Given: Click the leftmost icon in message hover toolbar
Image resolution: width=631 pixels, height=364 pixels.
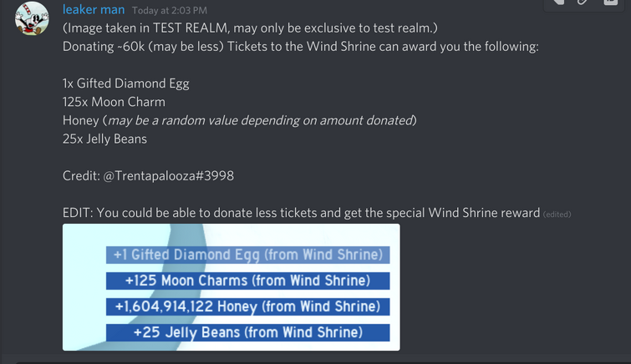Looking at the screenshot, I should click(x=557, y=3).
